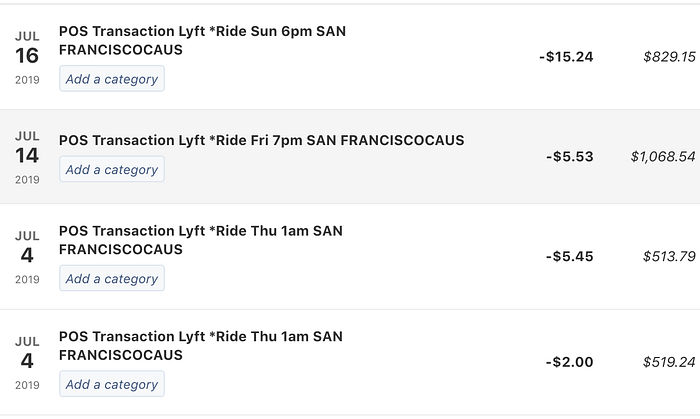Click the Jul 16 2019 date

point(27,56)
